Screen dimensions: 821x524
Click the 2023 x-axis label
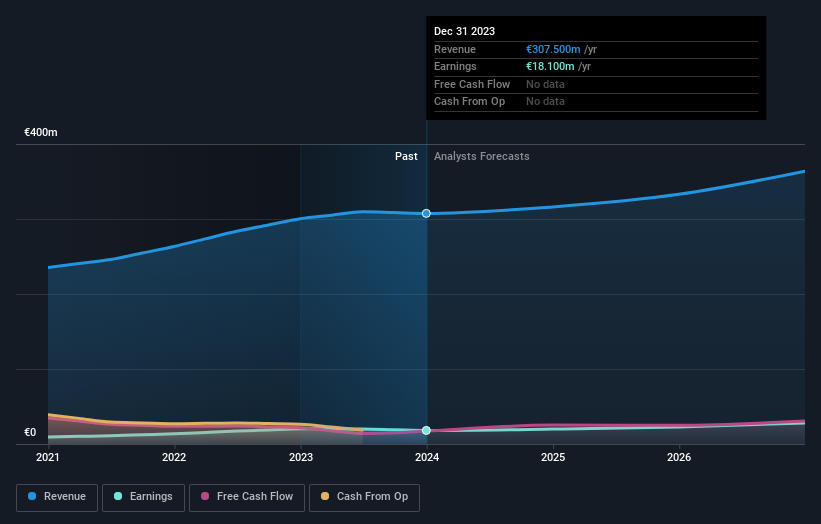(301, 457)
